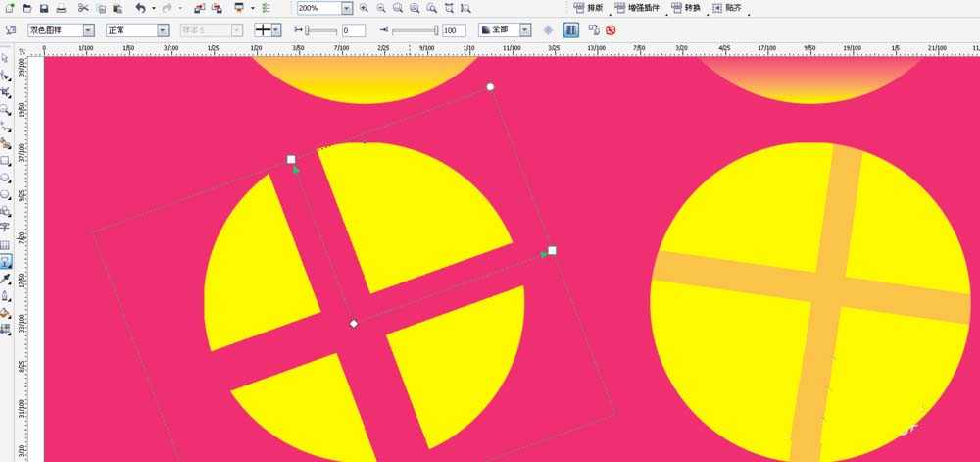Click the red Clear Transparency icon
Screen dimensions: 980x462
click(x=611, y=30)
